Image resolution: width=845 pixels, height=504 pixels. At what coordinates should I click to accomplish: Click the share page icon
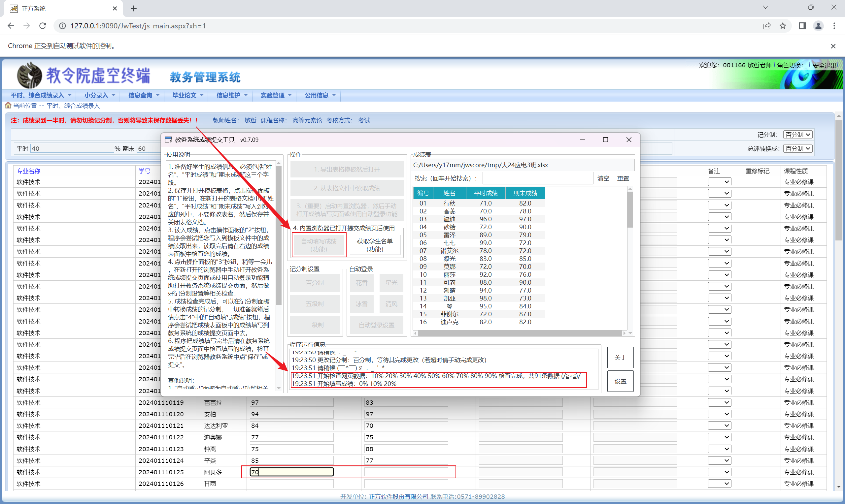[767, 26]
